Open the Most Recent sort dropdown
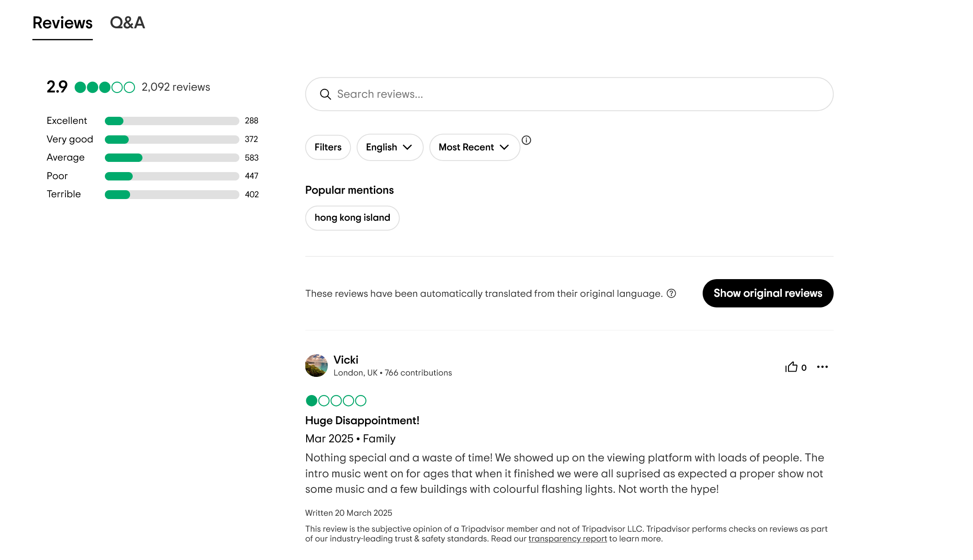Image resolution: width=973 pixels, height=560 pixels. tap(474, 147)
